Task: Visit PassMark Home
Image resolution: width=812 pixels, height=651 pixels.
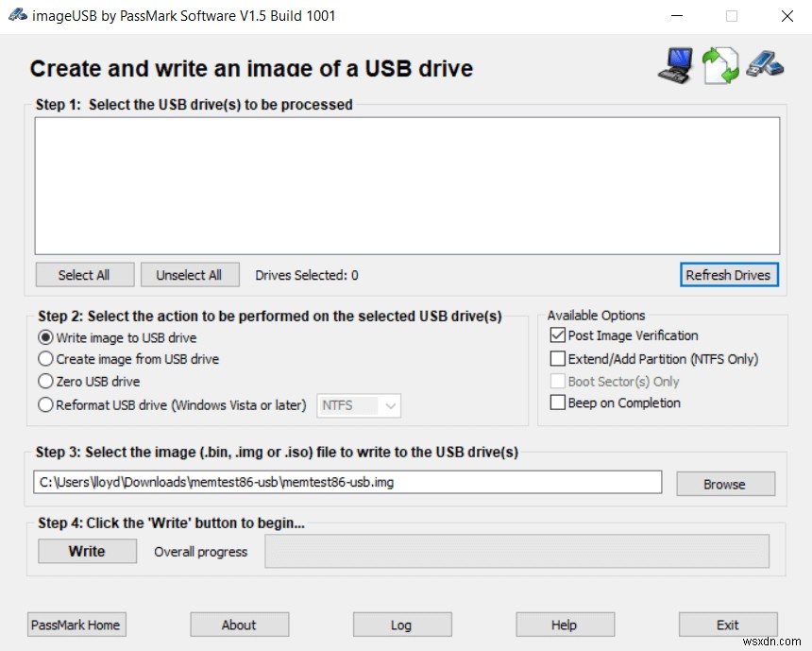Action: [76, 624]
